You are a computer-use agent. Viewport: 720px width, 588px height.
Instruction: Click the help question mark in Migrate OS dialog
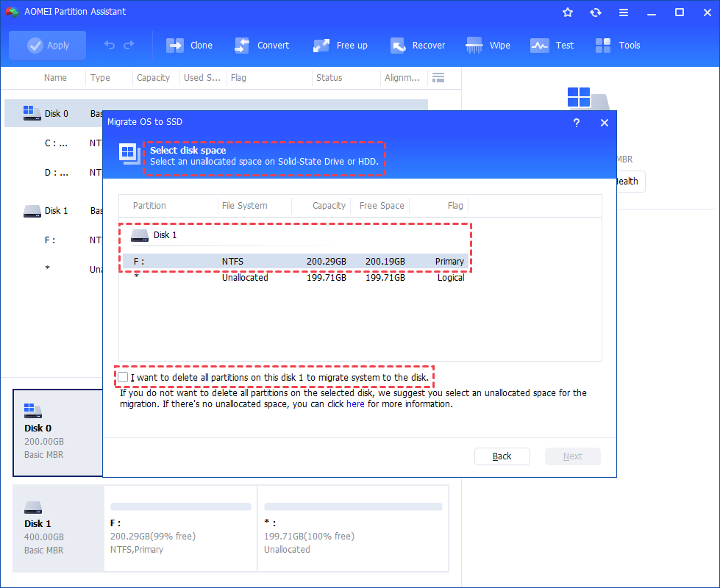[577, 123]
